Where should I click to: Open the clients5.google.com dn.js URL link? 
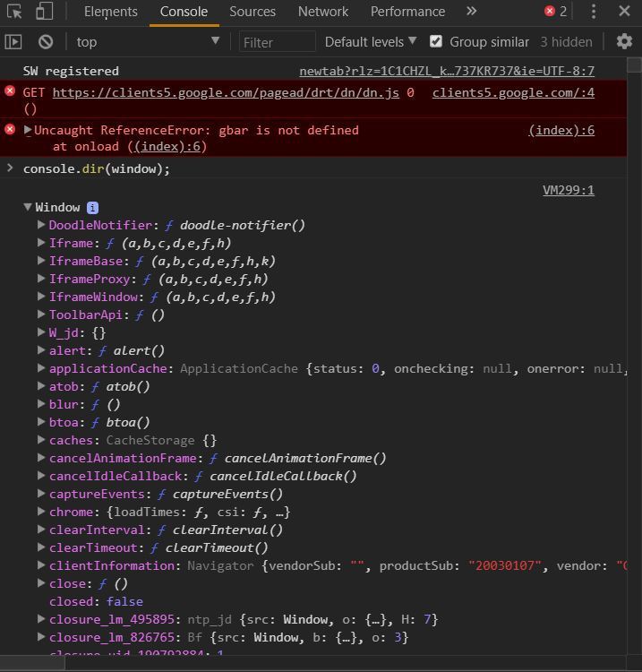click(x=226, y=92)
